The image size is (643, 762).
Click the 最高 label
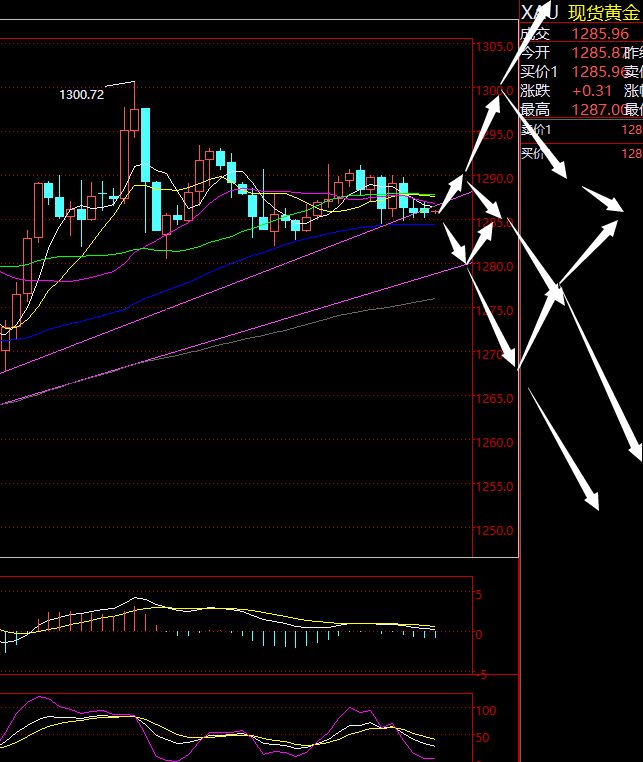pyautogui.click(x=535, y=110)
